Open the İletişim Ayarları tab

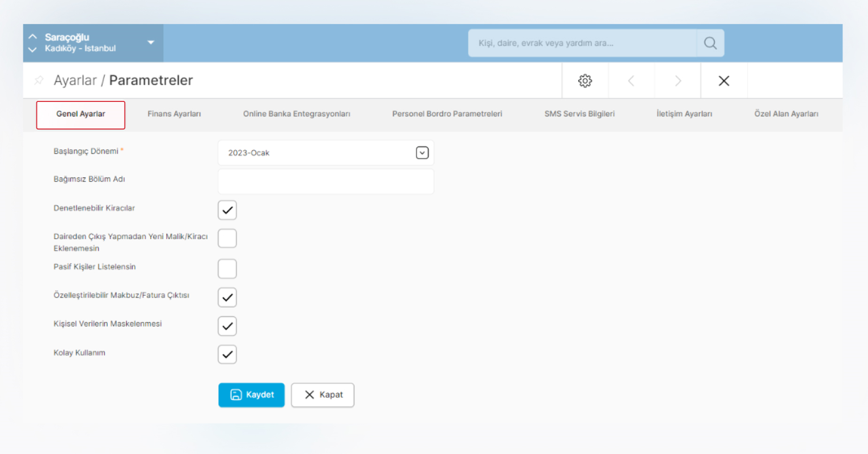point(684,114)
